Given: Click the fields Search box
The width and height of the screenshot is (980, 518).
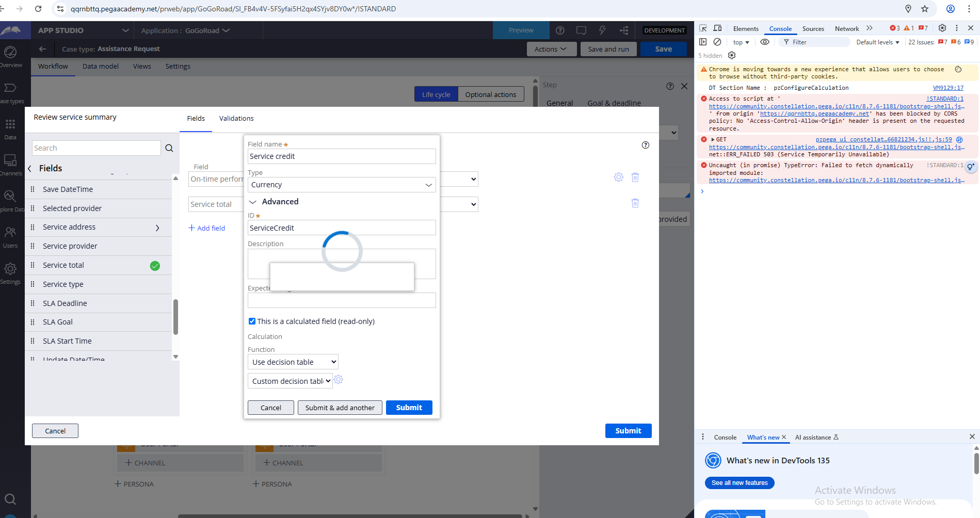Looking at the screenshot, I should (x=97, y=148).
